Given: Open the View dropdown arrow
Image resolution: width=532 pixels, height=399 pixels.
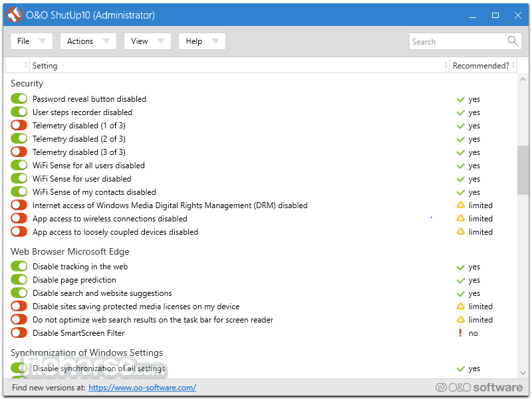Looking at the screenshot, I should [161, 41].
